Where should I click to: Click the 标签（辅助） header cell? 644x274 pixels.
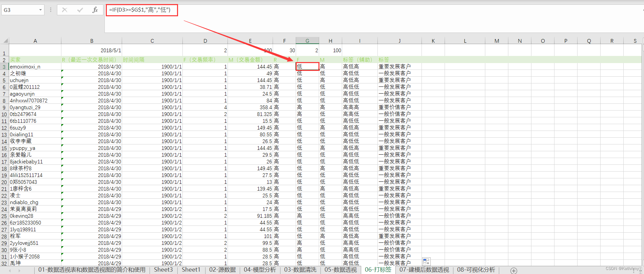pos(360,60)
